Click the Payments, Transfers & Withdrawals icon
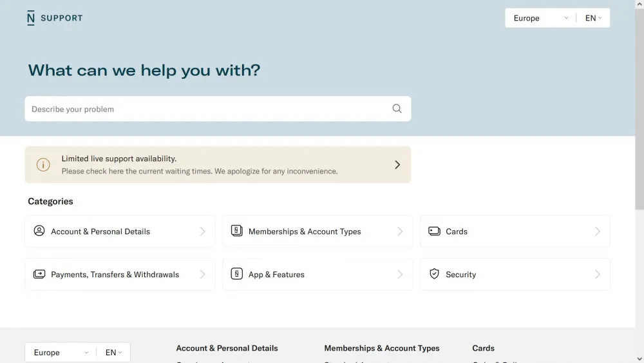This screenshot has width=644, height=363. [x=39, y=274]
